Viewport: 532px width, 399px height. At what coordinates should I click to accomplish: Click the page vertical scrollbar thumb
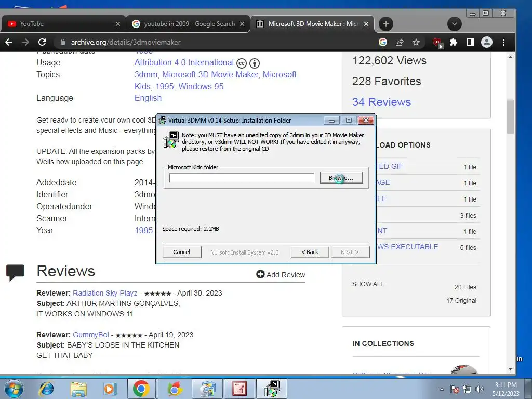point(510,116)
